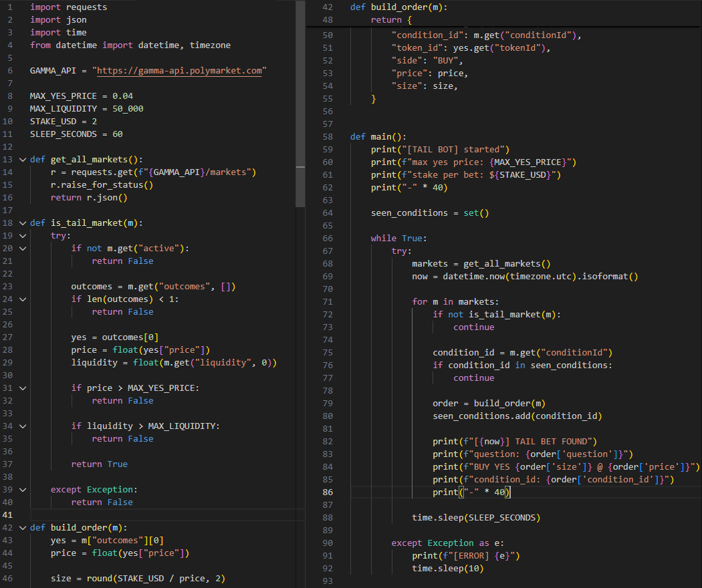This screenshot has height=588, width=702.
Task: Collapse the get_all_markets function fold arrow
Action: click(23, 159)
